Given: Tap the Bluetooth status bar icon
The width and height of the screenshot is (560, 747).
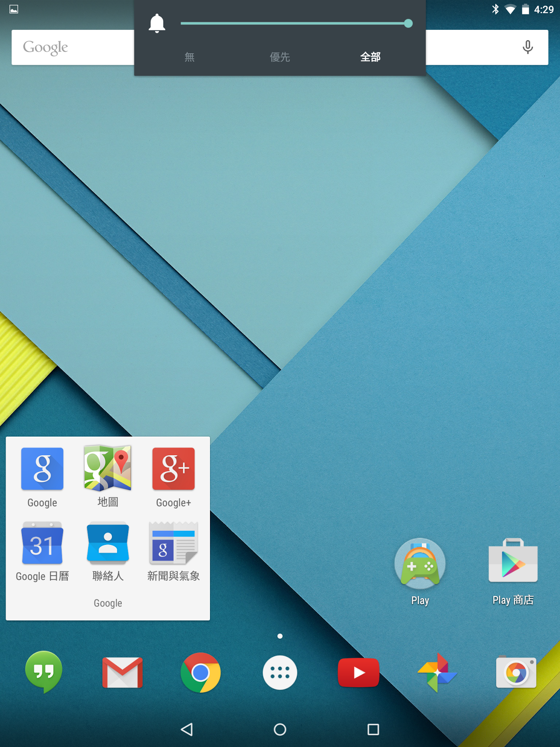Looking at the screenshot, I should [496, 9].
